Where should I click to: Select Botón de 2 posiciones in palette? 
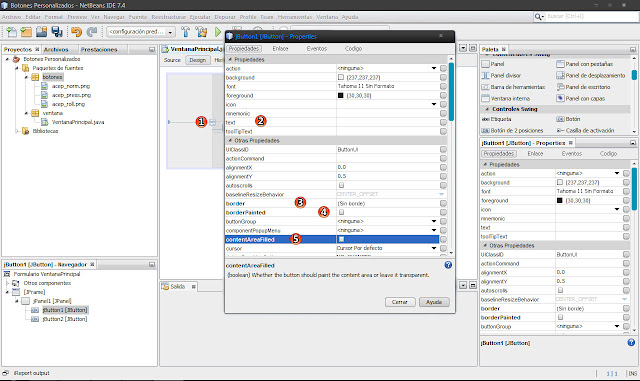pos(512,130)
